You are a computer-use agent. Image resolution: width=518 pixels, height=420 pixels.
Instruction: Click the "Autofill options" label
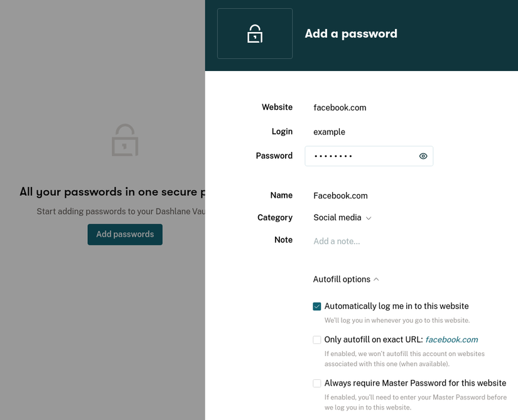point(341,279)
